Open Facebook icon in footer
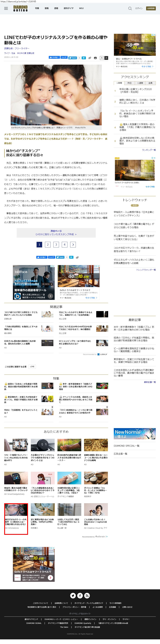The height and width of the screenshot is (644, 160). [80, 595]
